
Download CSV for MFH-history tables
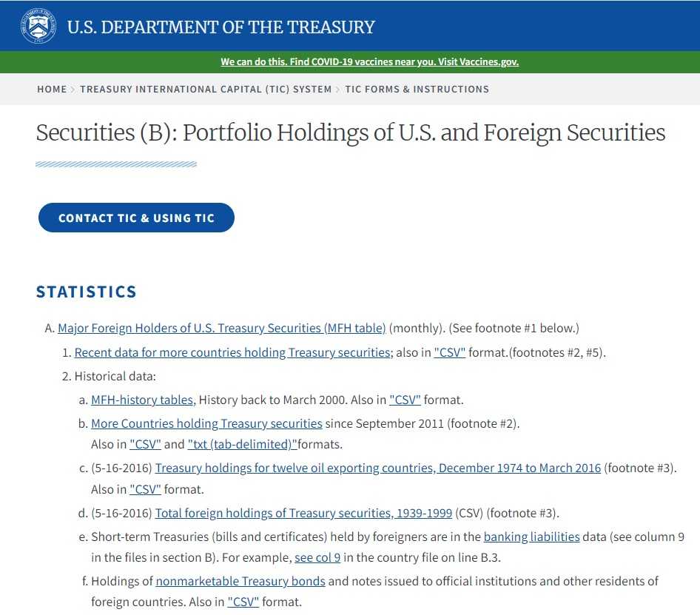pos(405,400)
